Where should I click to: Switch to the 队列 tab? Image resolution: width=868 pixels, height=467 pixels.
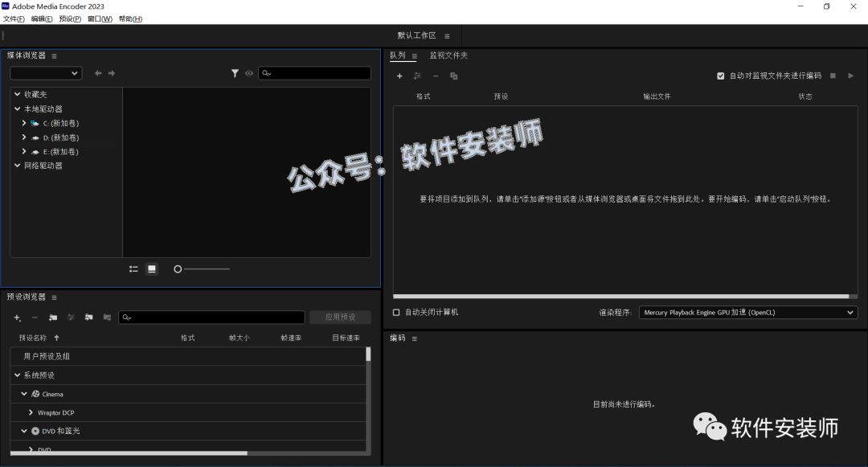pos(398,55)
